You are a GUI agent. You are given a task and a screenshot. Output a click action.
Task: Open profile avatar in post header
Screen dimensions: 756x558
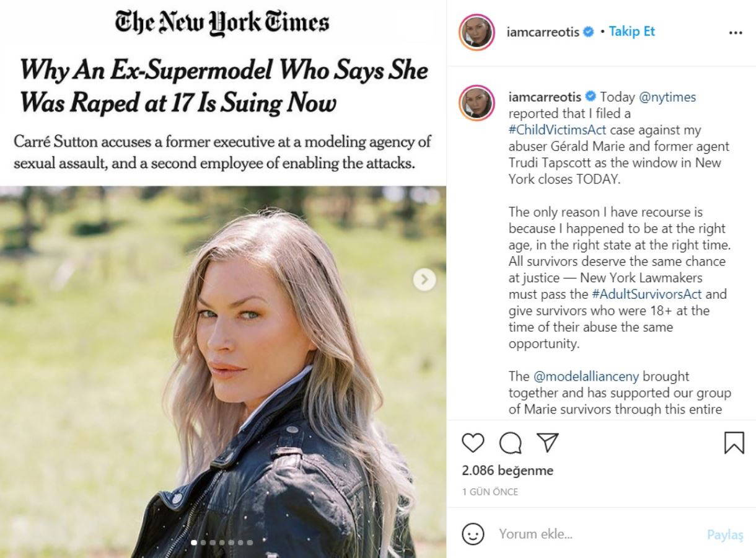pyautogui.click(x=477, y=32)
